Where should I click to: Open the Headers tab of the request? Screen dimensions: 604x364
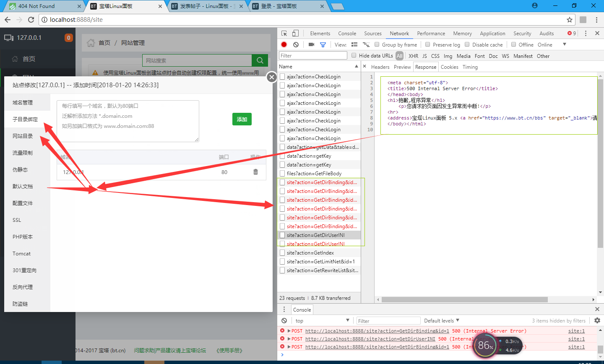click(380, 67)
